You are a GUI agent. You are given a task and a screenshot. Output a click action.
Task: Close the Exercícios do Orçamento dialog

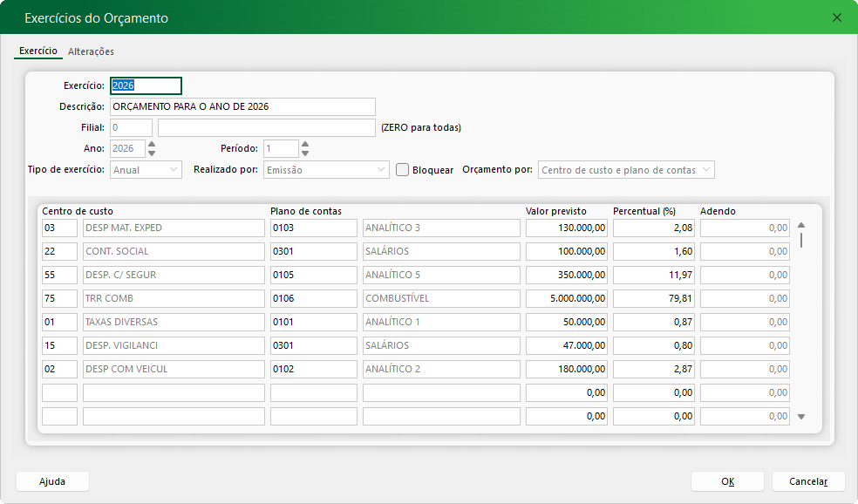[837, 17]
